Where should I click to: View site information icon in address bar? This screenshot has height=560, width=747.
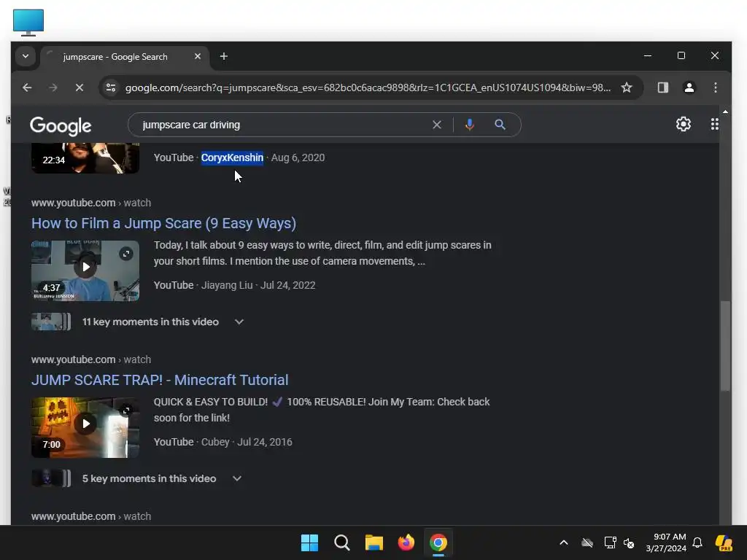tap(111, 87)
